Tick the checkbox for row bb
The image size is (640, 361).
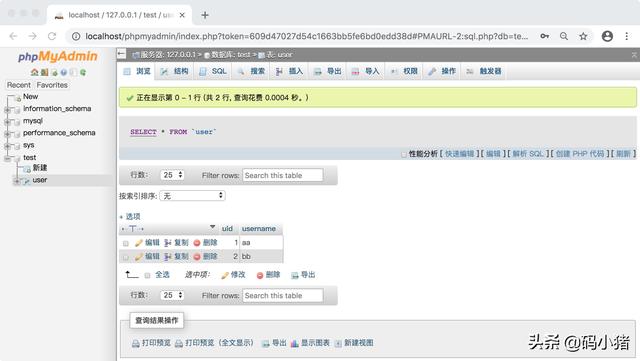pos(126,257)
